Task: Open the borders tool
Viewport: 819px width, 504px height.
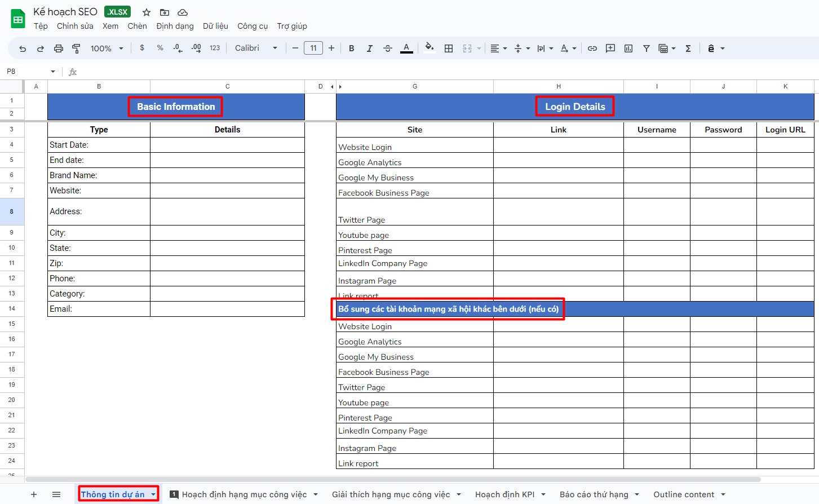Action: 449,48
